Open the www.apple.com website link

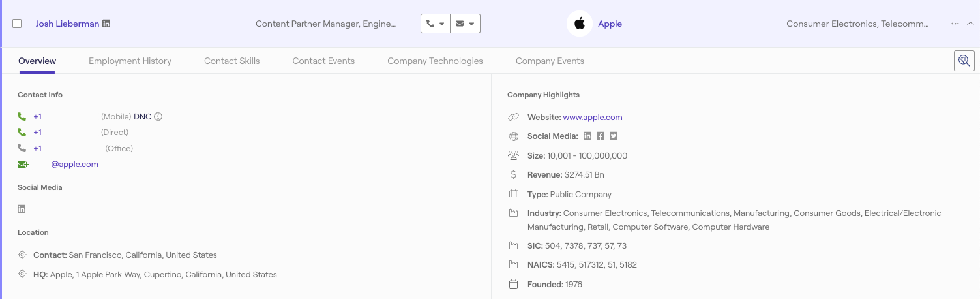(592, 118)
